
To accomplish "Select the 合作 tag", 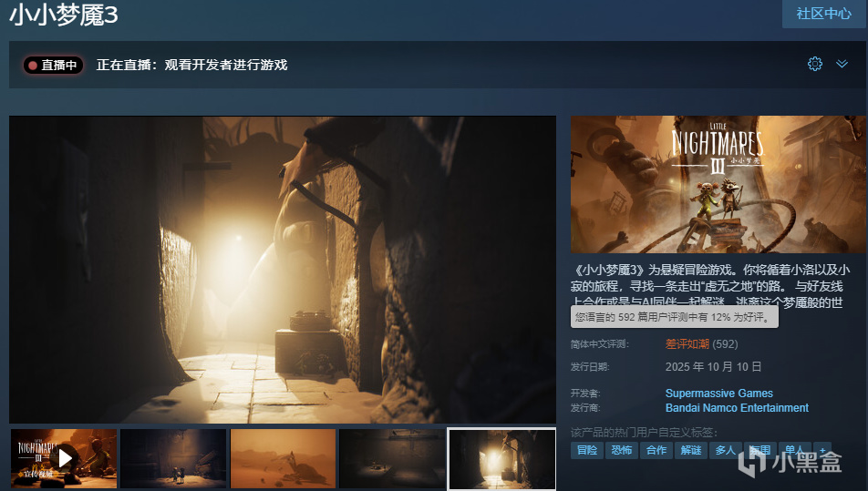I will pyautogui.click(x=656, y=450).
